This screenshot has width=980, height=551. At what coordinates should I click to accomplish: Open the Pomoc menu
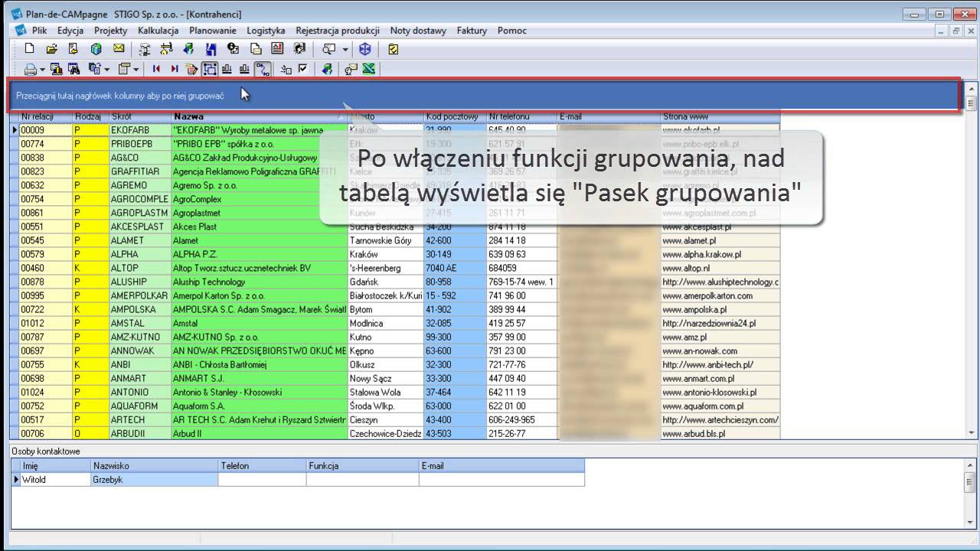tap(511, 31)
